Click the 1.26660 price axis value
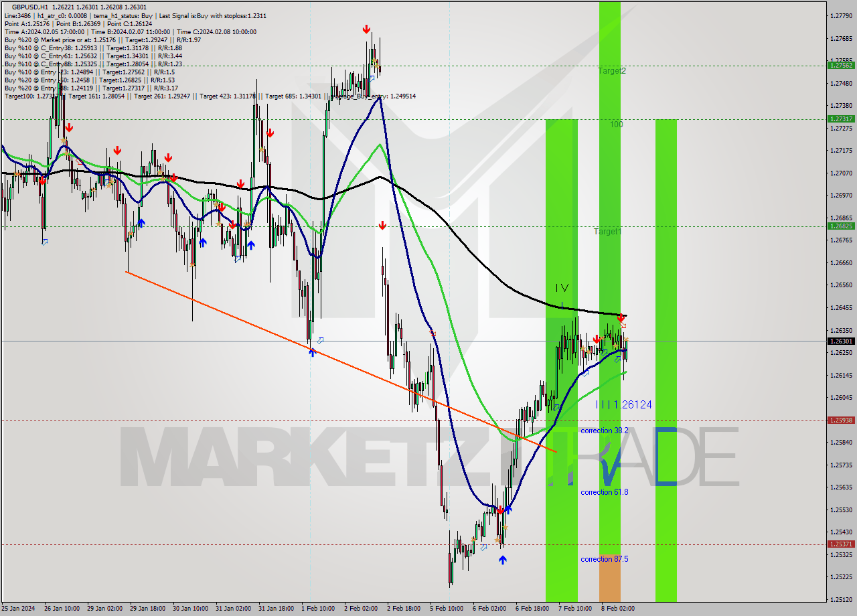Viewport: 857px width, 616px height. click(x=841, y=262)
